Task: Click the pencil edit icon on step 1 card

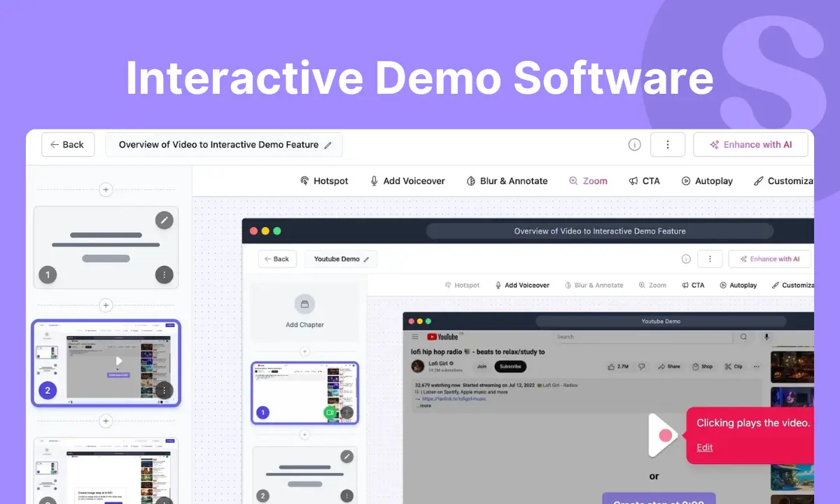Action: (164, 220)
